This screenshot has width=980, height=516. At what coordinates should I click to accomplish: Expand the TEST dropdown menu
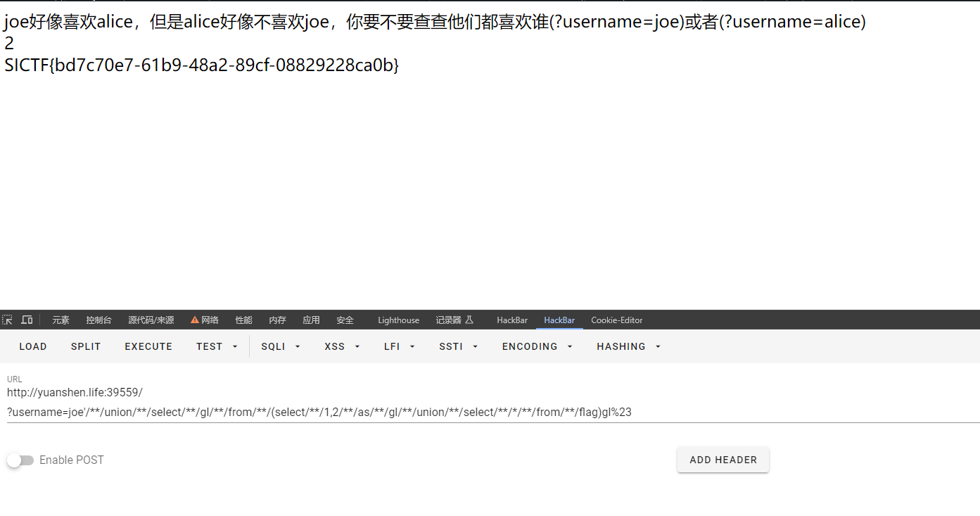(217, 346)
